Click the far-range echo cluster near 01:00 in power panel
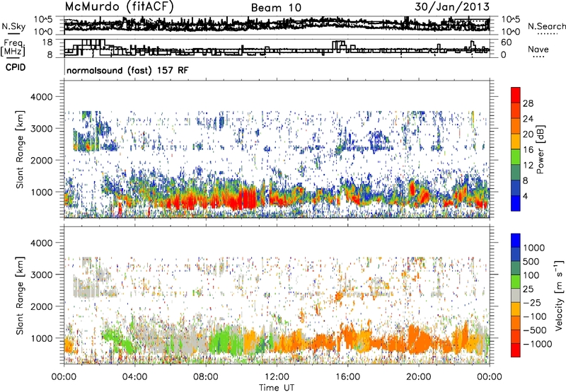 tap(85, 141)
